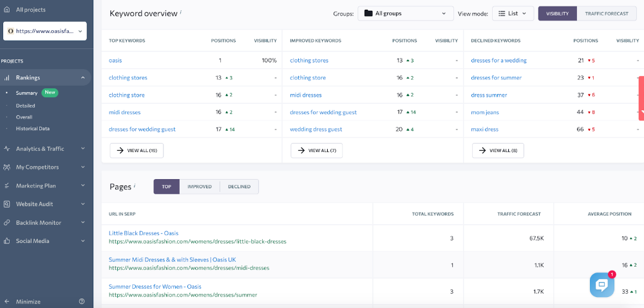Open dresses for a wedding keyword
Screen dimensions: 644x308
pos(498,61)
